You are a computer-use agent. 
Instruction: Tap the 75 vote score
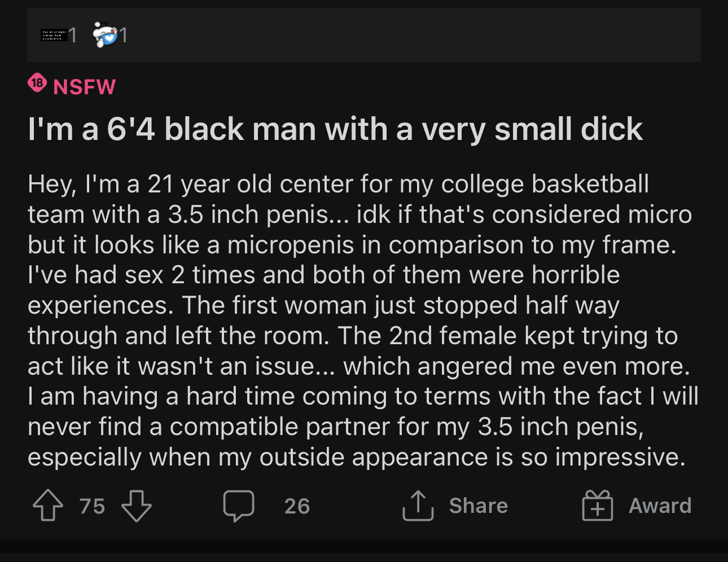tap(93, 506)
